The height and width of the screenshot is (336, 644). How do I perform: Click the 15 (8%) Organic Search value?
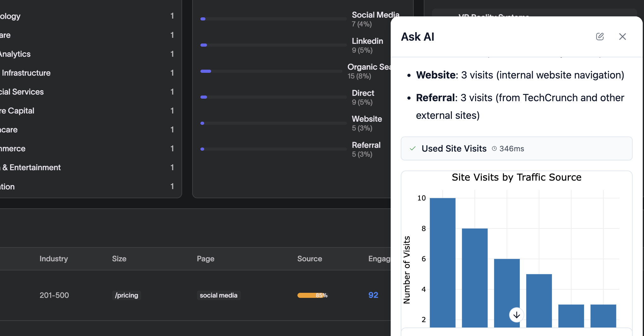pyautogui.click(x=359, y=76)
